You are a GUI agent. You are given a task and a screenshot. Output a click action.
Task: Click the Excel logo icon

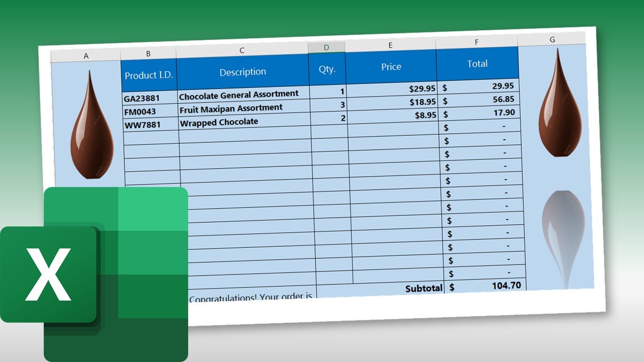point(94,275)
